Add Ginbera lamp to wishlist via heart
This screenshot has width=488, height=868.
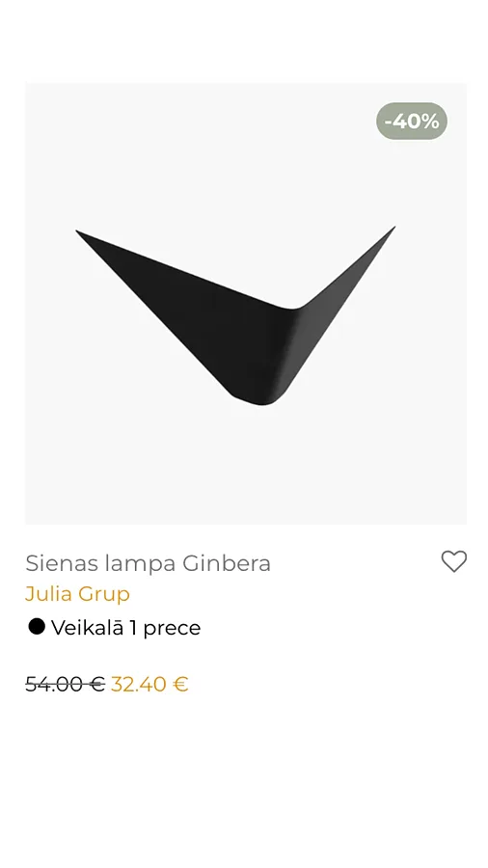453,561
